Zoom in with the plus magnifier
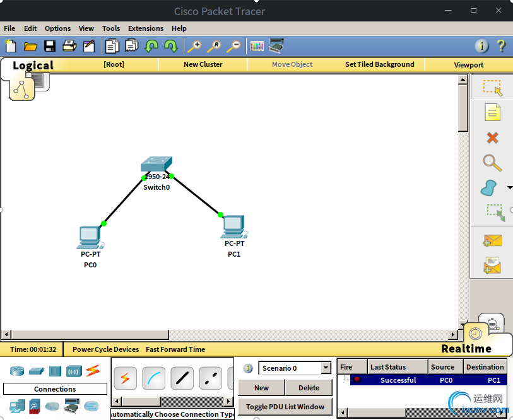Image resolution: width=513 pixels, height=420 pixels. 194,46
